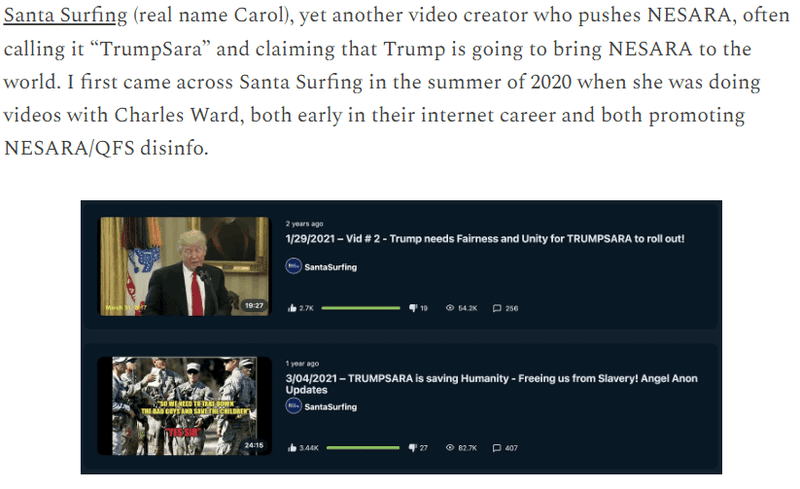Click the green rating bar on first video

[361, 308]
